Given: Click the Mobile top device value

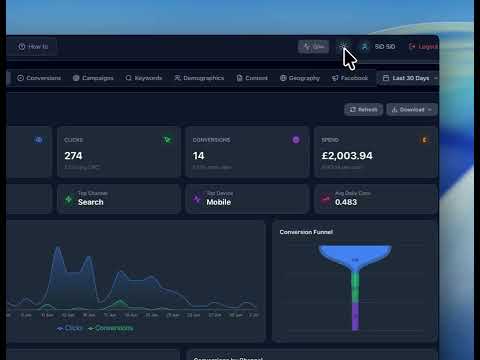Looking at the screenshot, I should tap(219, 202).
